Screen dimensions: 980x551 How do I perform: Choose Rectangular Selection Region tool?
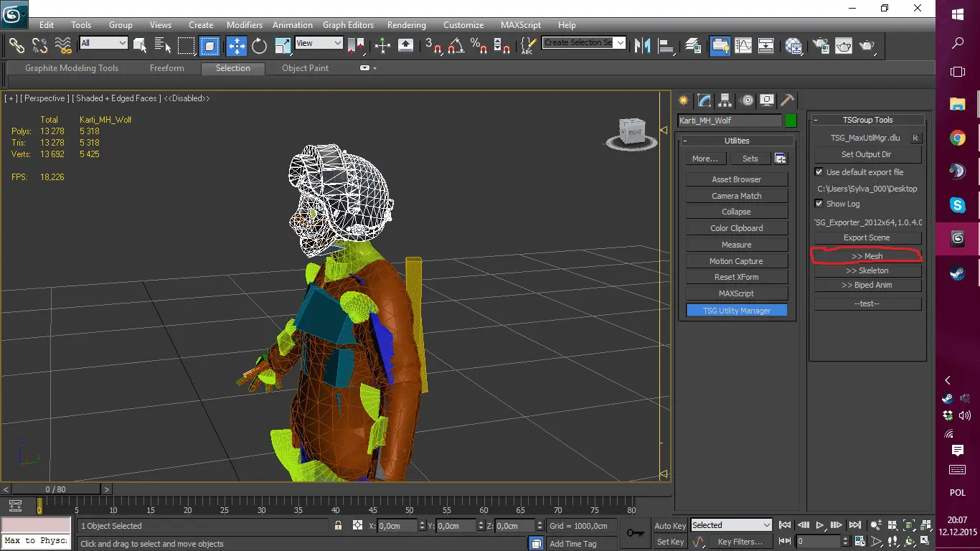click(x=187, y=46)
